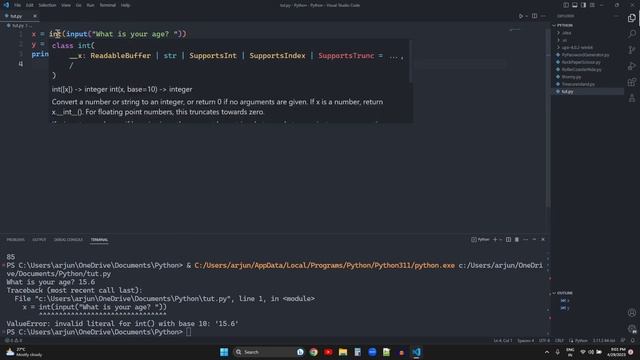Click errors and warnings count in status bar
Viewport: 640px width, 360px height.
click(x=13, y=340)
